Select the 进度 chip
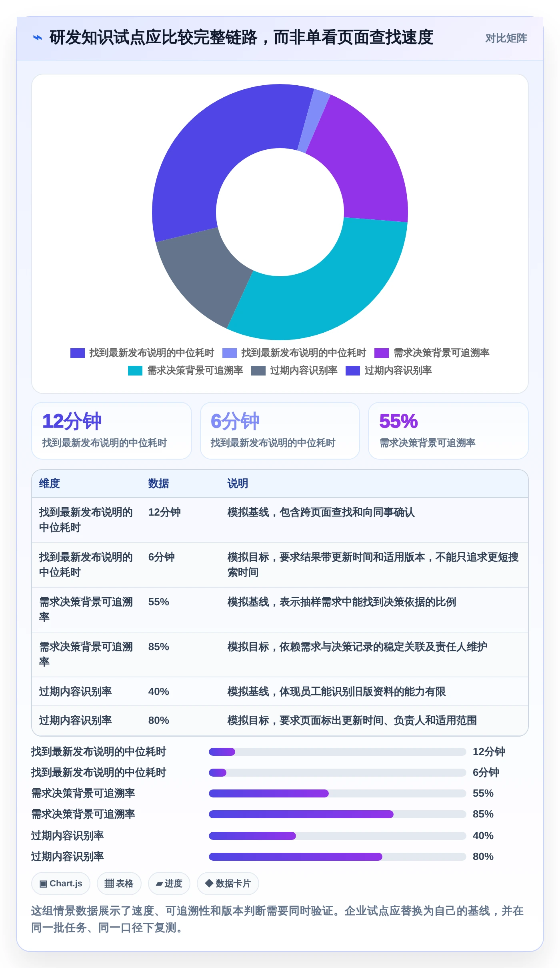This screenshot has height=968, width=560. pyautogui.click(x=169, y=884)
